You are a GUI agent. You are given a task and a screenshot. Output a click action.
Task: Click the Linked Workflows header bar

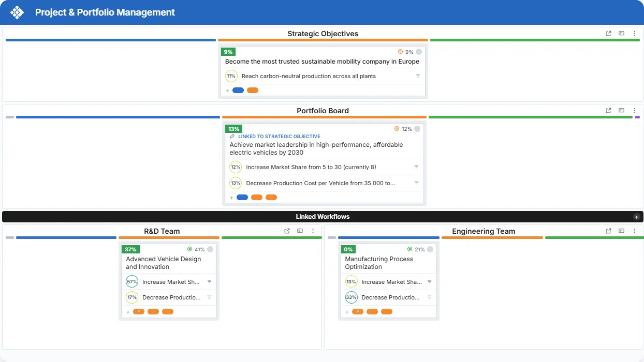tap(323, 217)
